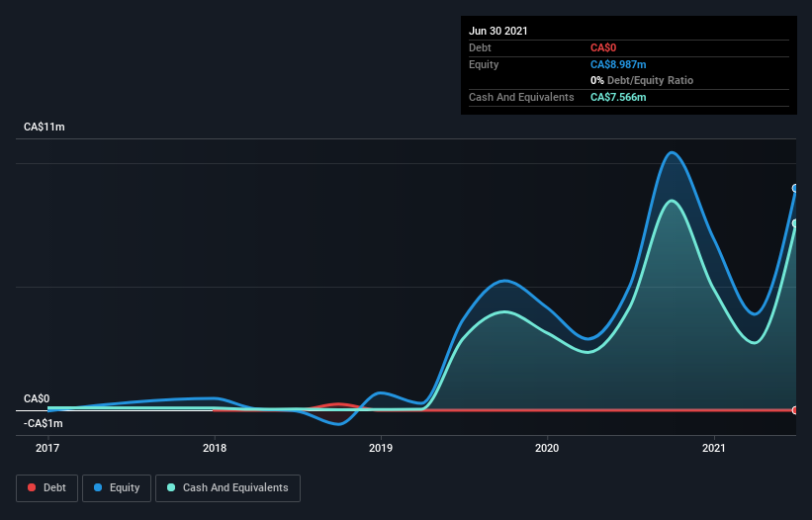Toggle the Equity legend button
The height and width of the screenshot is (520, 812).
coord(117,488)
